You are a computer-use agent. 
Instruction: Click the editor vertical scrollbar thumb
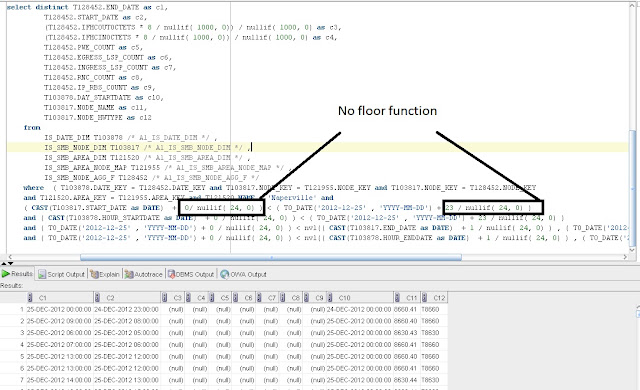pos(633,187)
